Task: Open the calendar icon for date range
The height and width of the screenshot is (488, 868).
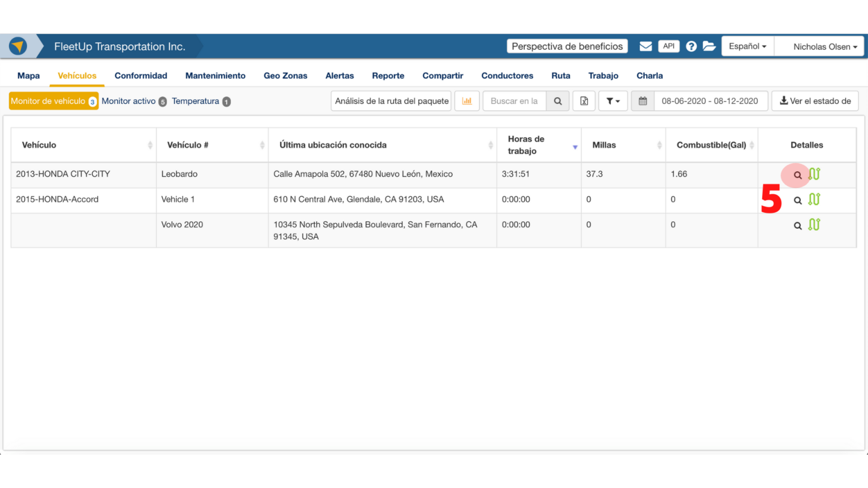Action: click(643, 101)
